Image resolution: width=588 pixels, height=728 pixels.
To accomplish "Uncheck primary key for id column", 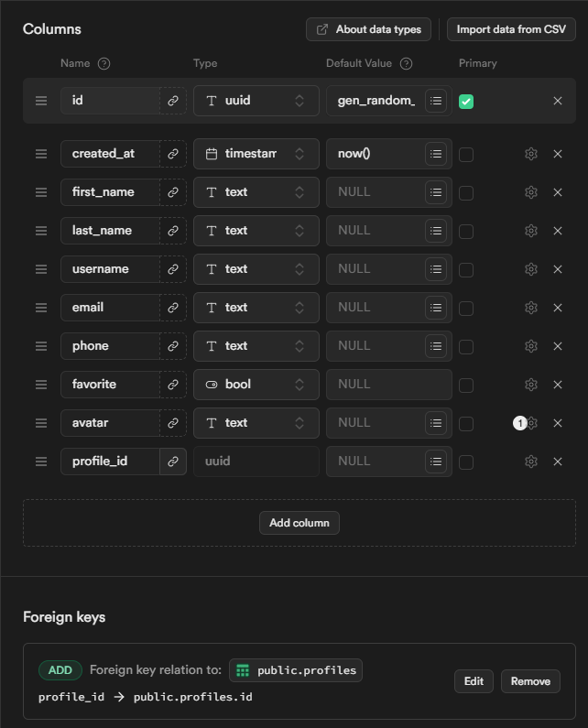I will click(466, 102).
